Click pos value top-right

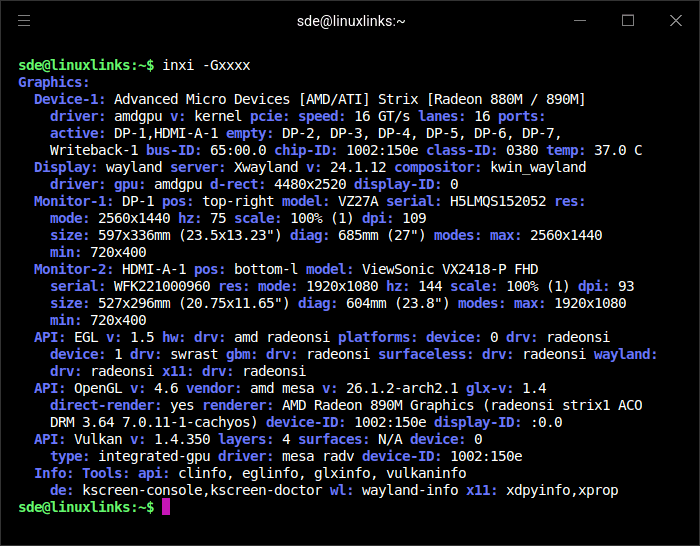[x=238, y=201]
